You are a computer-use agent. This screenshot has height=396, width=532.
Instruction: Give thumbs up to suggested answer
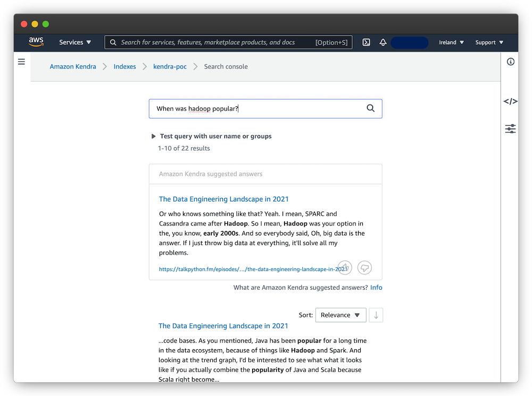tap(345, 267)
